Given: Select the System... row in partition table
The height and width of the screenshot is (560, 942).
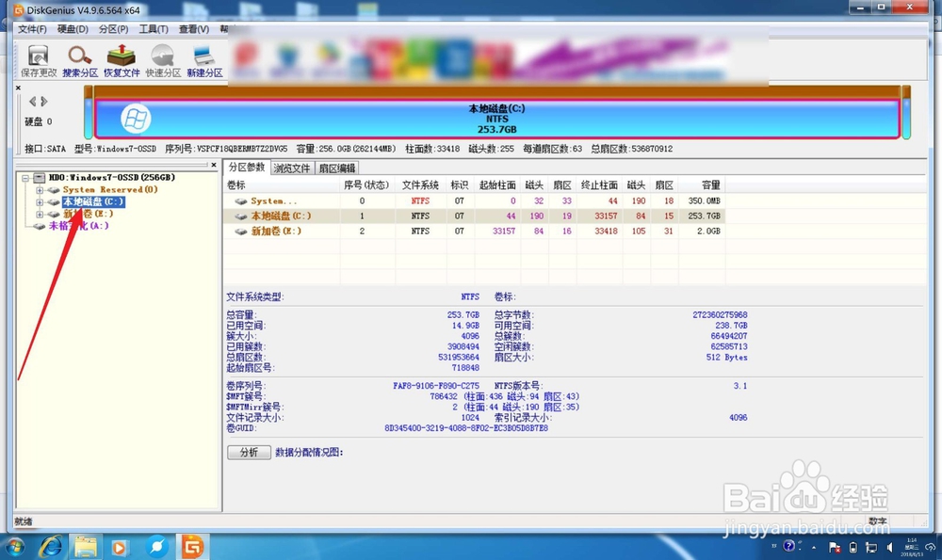Looking at the screenshot, I should pyautogui.click(x=475, y=201).
